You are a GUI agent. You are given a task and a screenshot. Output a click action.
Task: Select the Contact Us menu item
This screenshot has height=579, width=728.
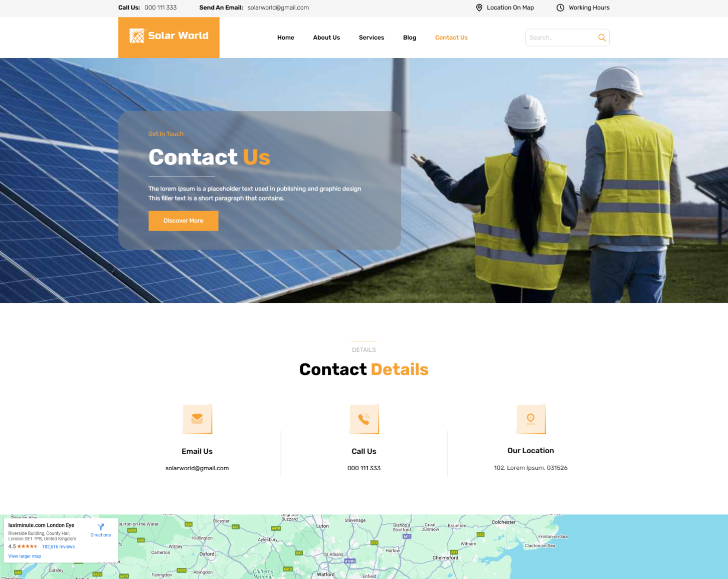(x=451, y=38)
